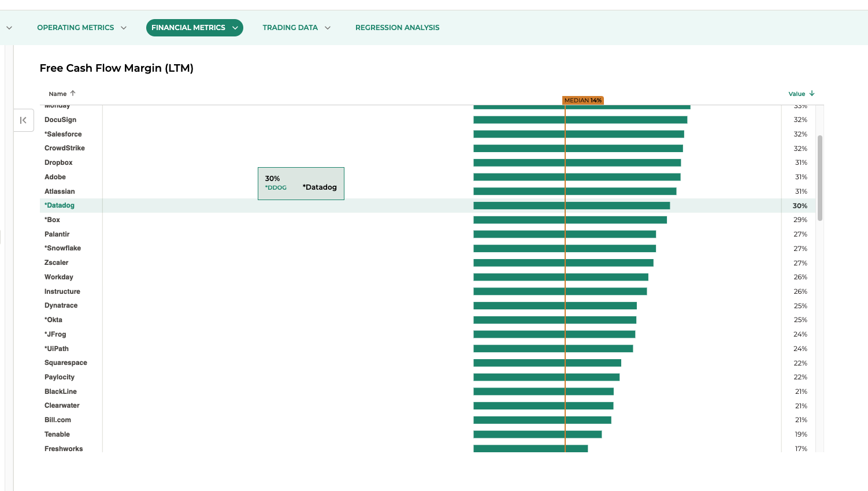Collapse the sidebar panel arrow icon
Image resolution: width=868 pixels, height=491 pixels.
23,120
